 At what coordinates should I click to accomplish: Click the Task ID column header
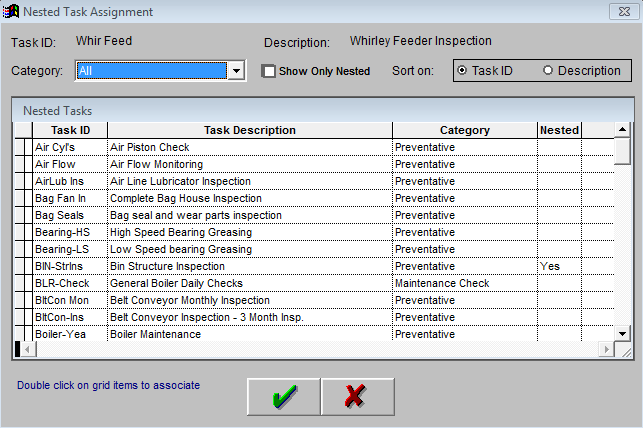click(x=70, y=130)
